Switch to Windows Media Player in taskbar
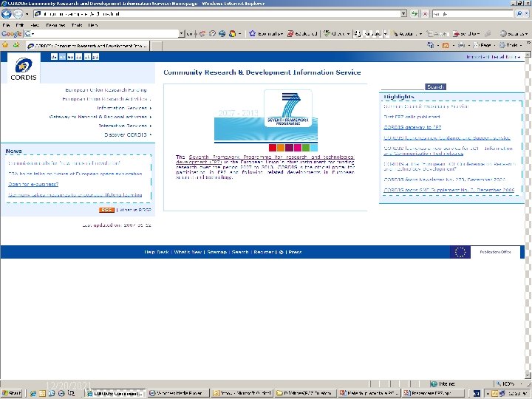532x399 pixels. coord(179,393)
